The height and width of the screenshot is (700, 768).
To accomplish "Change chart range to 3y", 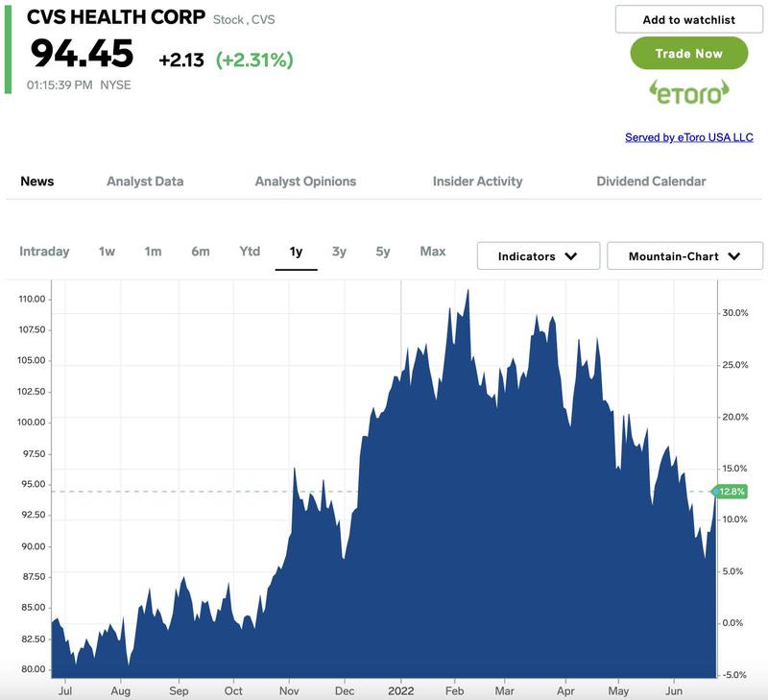I will click(x=339, y=252).
